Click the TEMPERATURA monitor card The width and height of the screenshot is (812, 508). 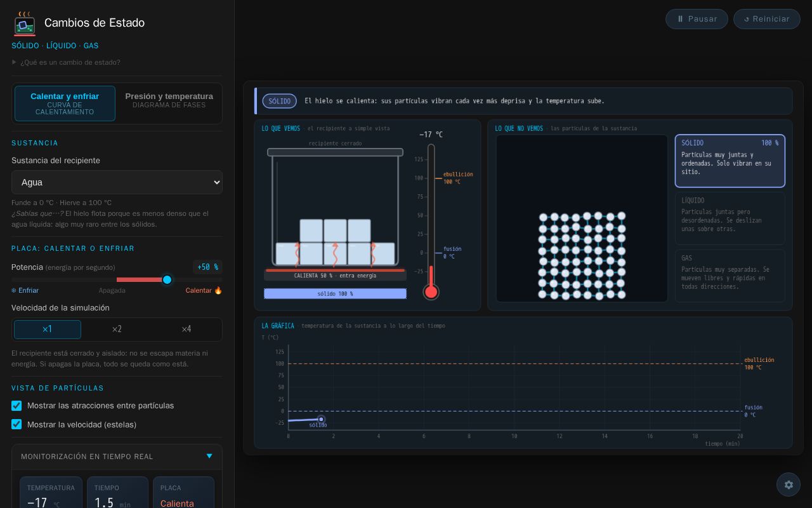(x=51, y=493)
